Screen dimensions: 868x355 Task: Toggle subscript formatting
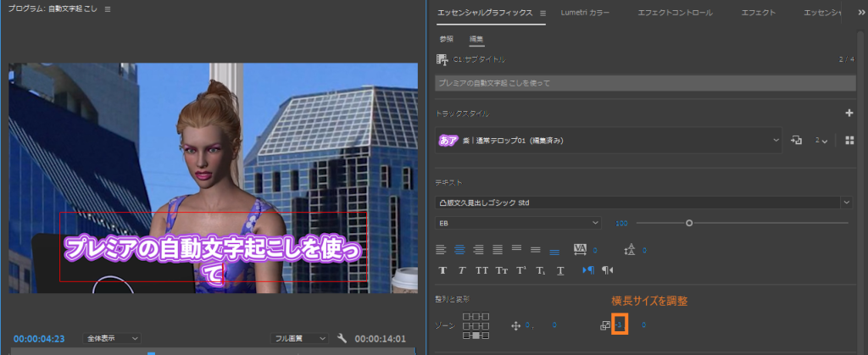(541, 270)
